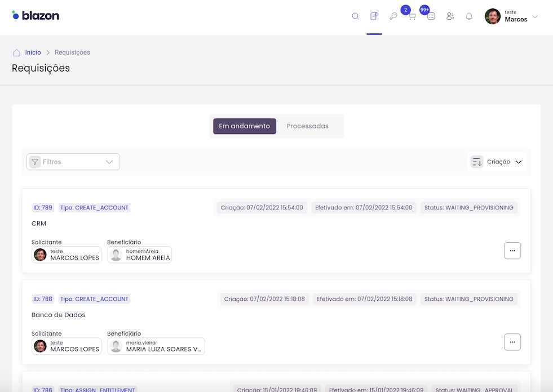Screen dimensions: 553x392
Task: Click beneficiary HOMEM AREIA chip
Action: (x=140, y=255)
